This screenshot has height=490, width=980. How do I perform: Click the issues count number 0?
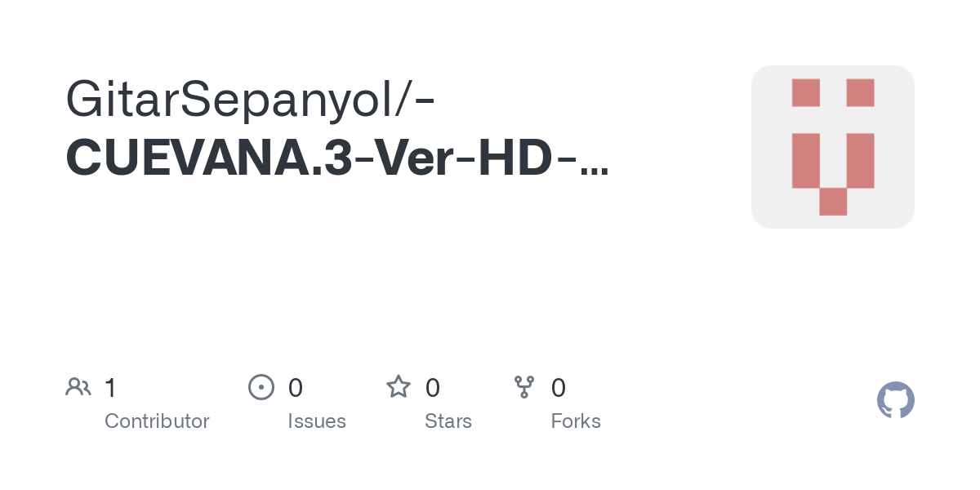click(x=296, y=387)
